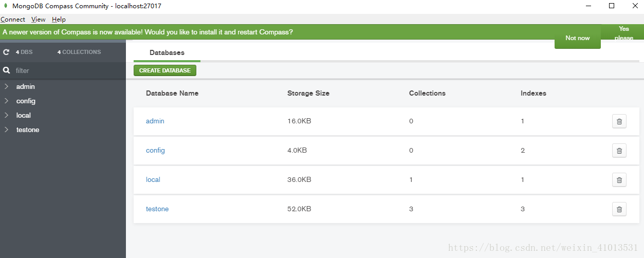Open the admin database link in the table
This screenshot has height=258, width=644.
tap(155, 121)
